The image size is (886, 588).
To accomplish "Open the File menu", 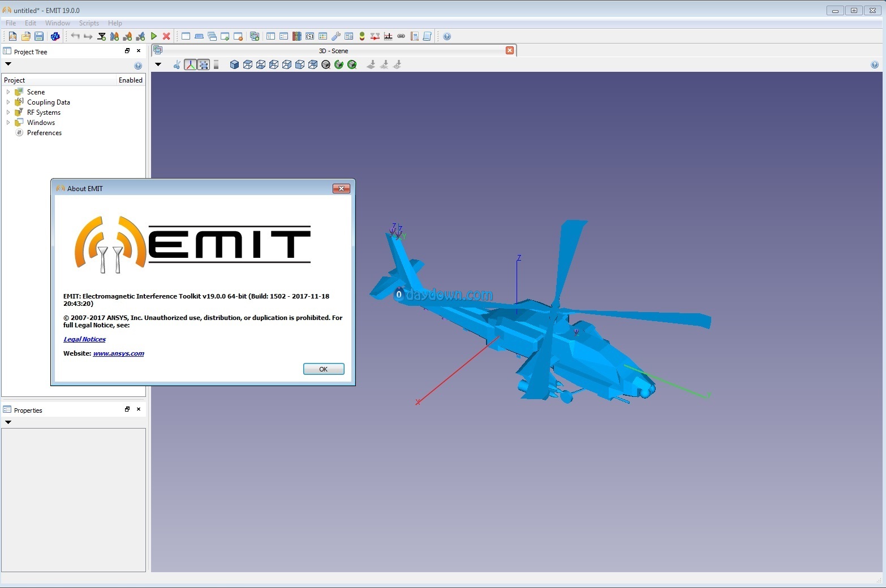I will [11, 23].
